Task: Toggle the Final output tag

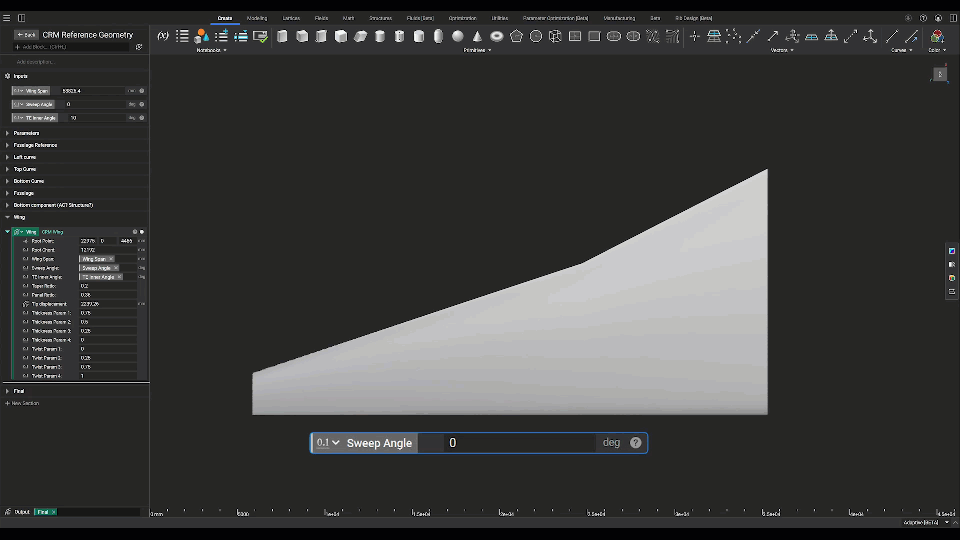Action: [x=45, y=512]
